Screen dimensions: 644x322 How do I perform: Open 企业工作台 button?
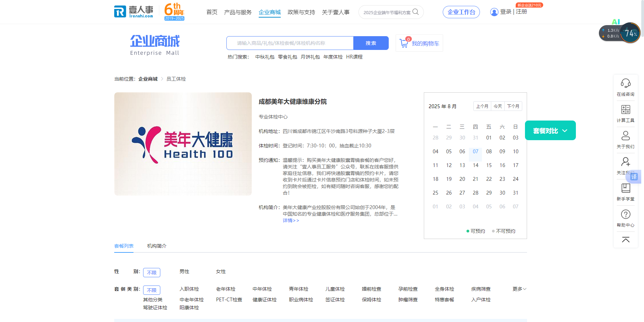[461, 12]
